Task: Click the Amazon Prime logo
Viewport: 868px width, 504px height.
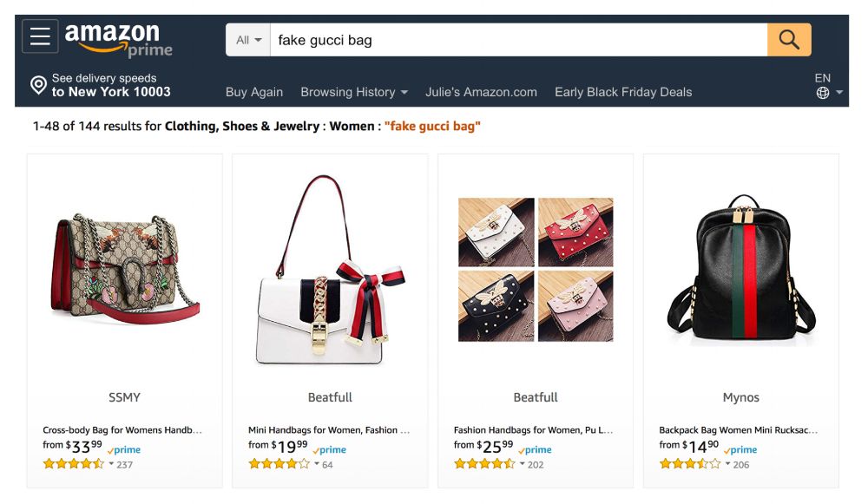Action: [x=119, y=39]
